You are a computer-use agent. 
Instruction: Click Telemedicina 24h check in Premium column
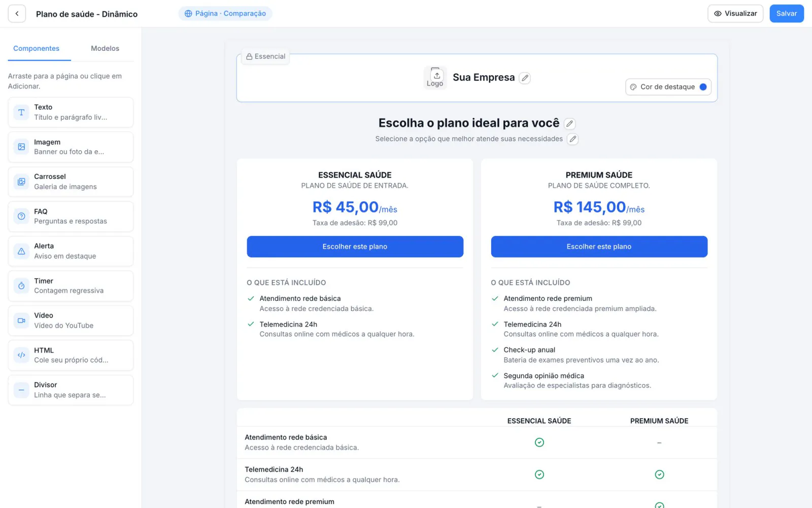coord(659,474)
